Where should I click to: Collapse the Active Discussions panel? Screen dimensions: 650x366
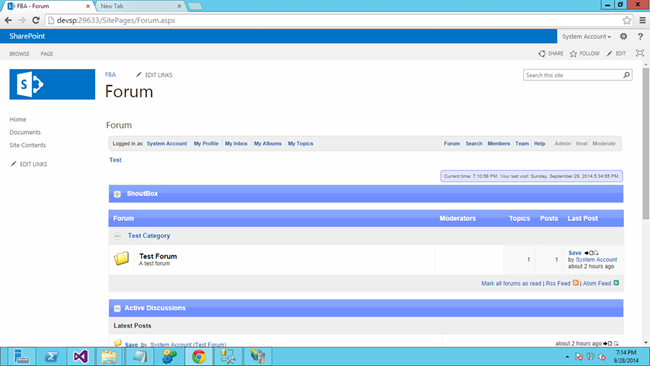click(x=117, y=308)
